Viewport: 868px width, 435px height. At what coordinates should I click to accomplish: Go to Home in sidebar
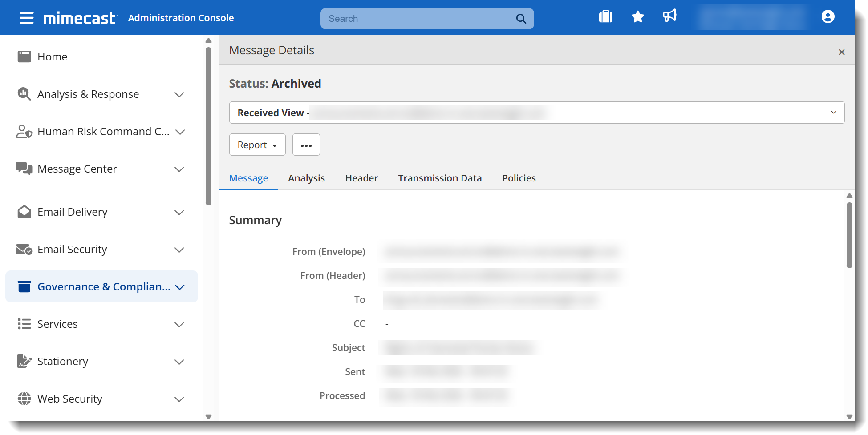tap(52, 57)
